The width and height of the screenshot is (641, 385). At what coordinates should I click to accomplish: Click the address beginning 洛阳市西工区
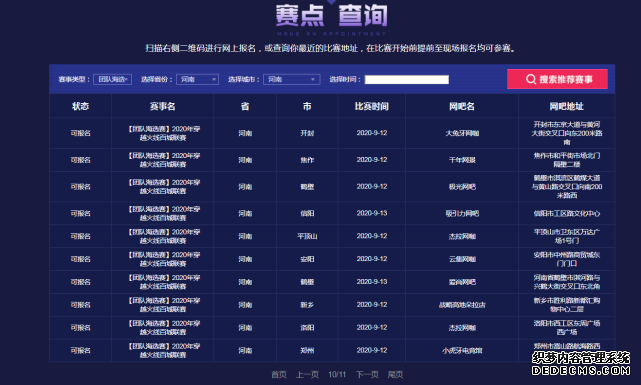pos(567,328)
